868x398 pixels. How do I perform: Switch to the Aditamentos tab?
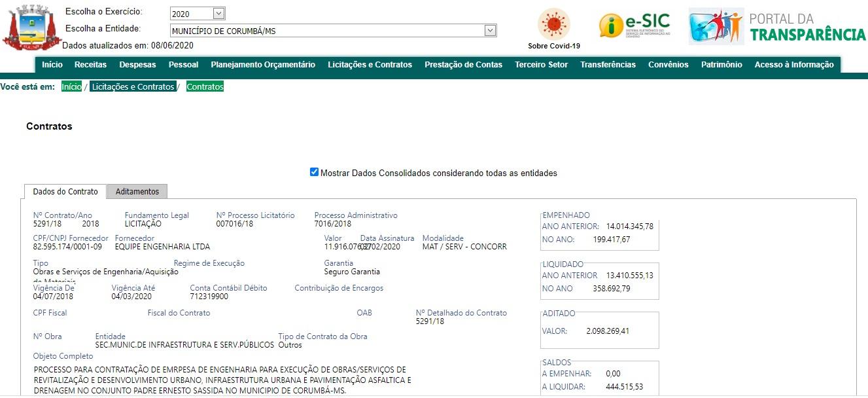(x=137, y=192)
